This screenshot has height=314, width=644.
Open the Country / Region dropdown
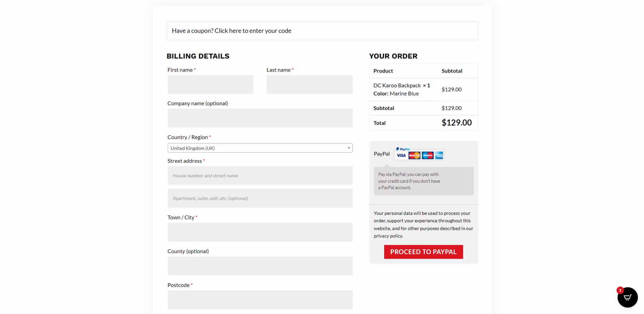pos(260,148)
